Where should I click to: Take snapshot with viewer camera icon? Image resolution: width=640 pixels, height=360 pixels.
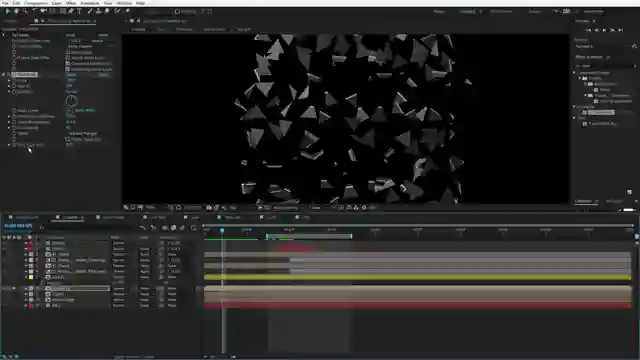(209, 208)
